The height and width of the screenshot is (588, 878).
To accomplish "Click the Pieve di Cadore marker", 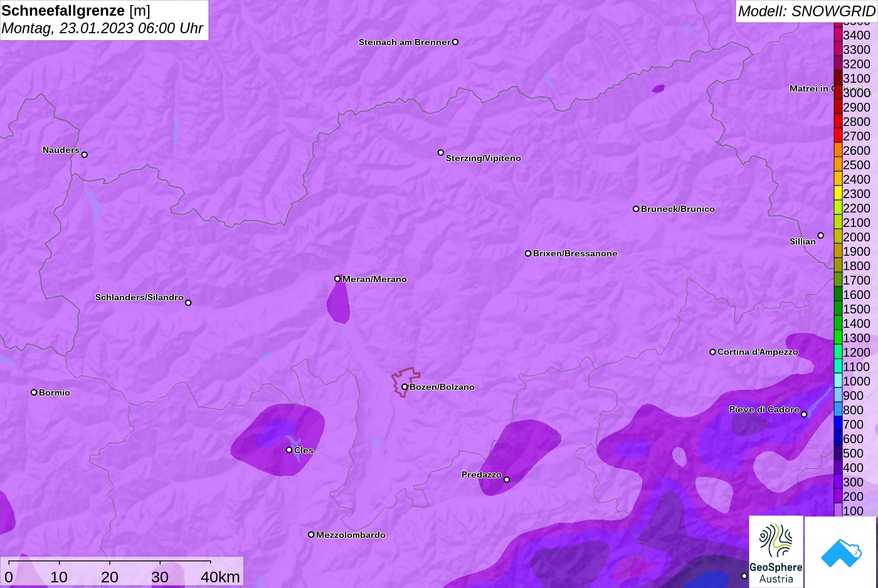I will point(804,414).
